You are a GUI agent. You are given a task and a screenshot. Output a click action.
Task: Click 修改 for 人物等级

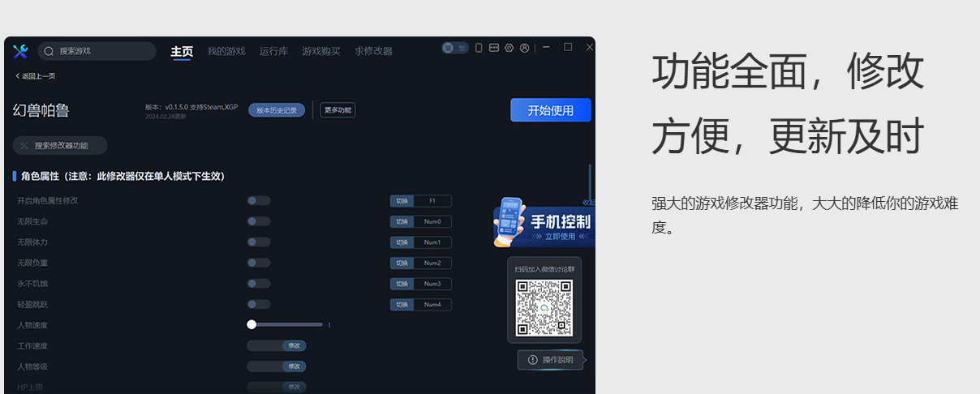pos(294,366)
